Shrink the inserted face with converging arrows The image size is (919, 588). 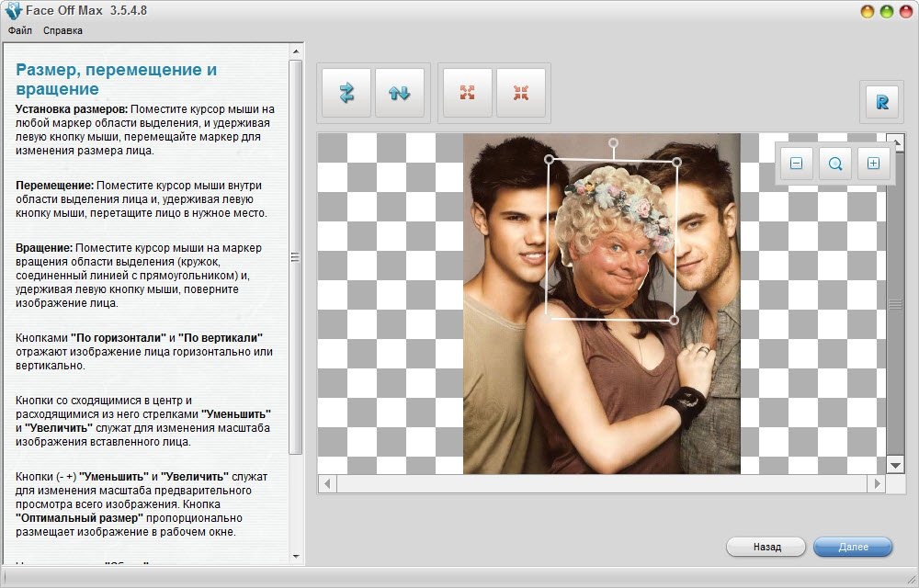520,93
